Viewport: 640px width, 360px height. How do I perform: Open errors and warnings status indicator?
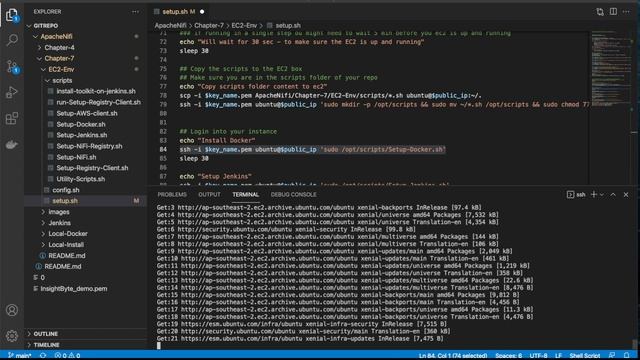[67, 356]
